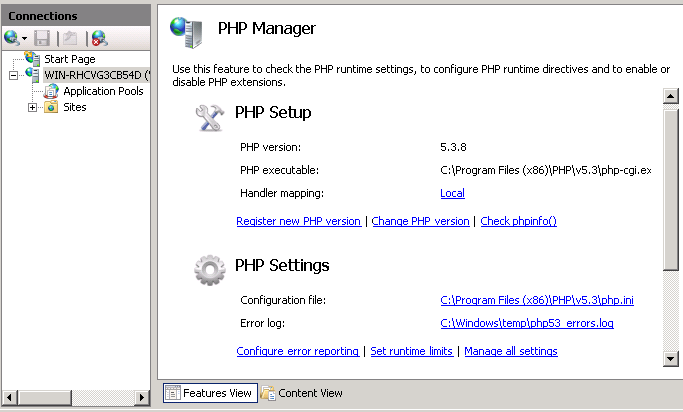Click the Connections pane left scroll arrow

(10, 397)
